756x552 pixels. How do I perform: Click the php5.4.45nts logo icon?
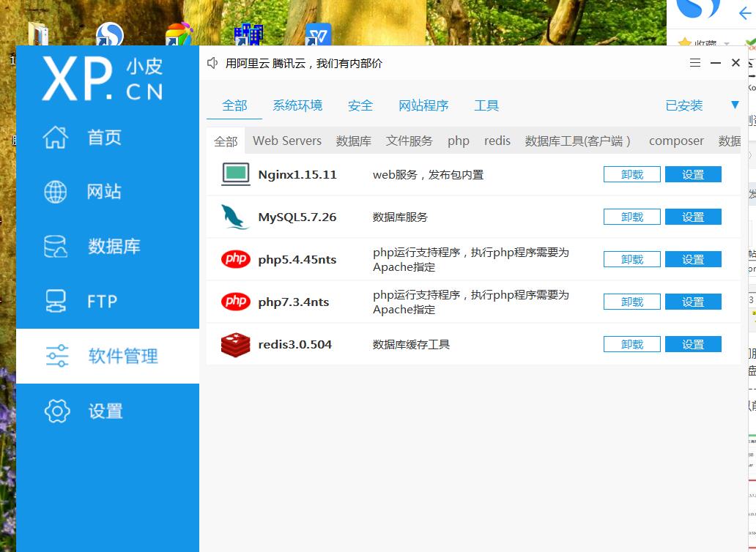click(235, 259)
